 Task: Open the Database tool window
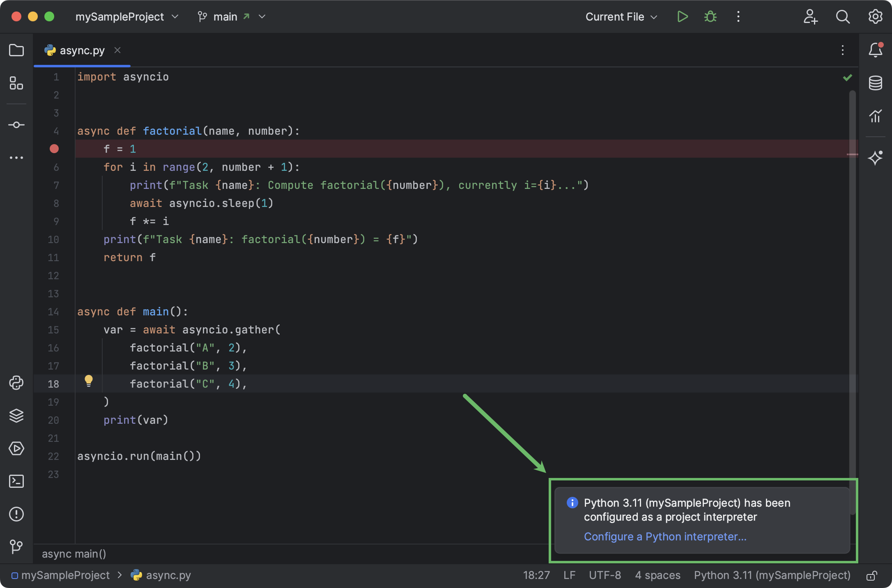[x=876, y=83]
